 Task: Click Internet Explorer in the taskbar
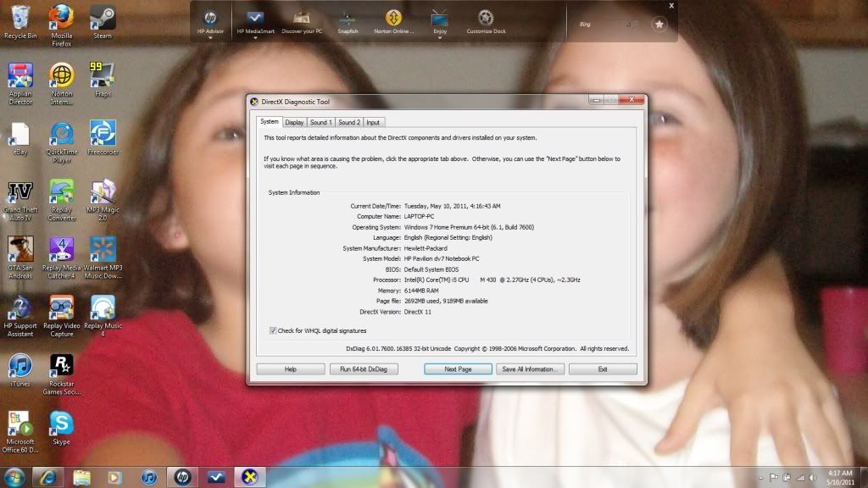47,477
